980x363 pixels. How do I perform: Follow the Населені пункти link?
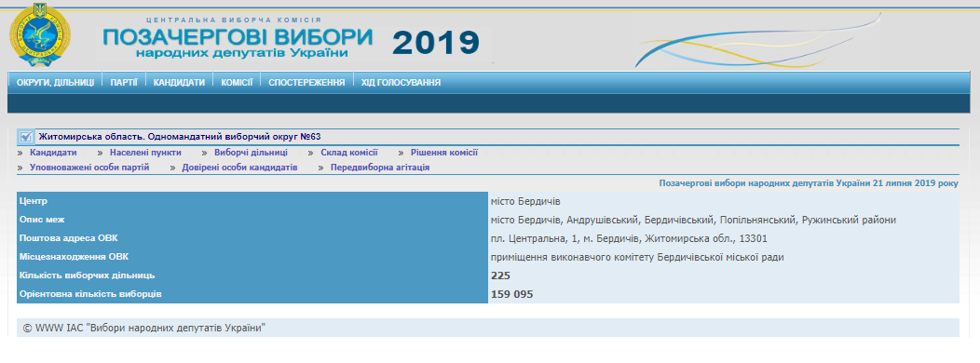pyautogui.click(x=145, y=153)
